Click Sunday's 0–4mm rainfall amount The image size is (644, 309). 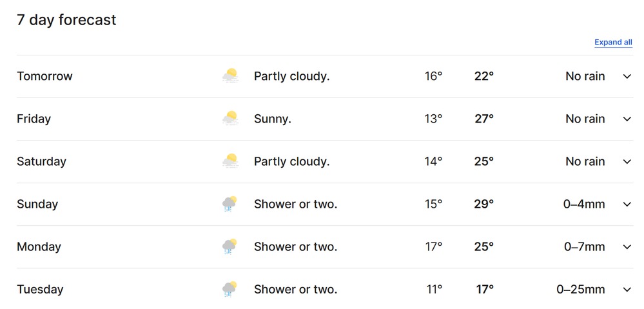tap(584, 204)
